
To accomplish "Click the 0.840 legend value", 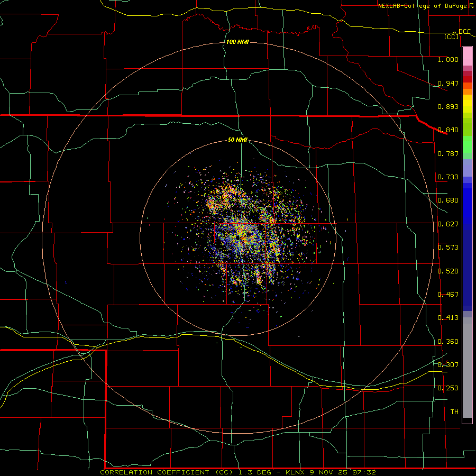I will pyautogui.click(x=448, y=130).
